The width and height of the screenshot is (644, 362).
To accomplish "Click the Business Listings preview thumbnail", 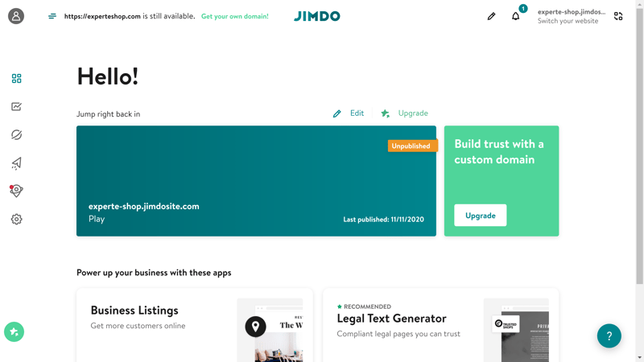I will coord(270,330).
